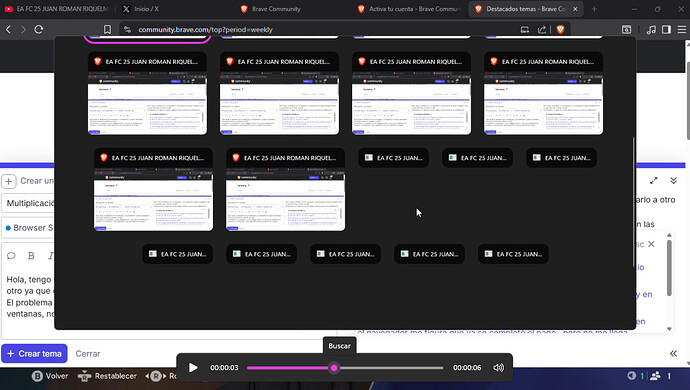690x390 pixels.
Task: Bookmark this page with bookmark icon
Action: tap(107, 29)
